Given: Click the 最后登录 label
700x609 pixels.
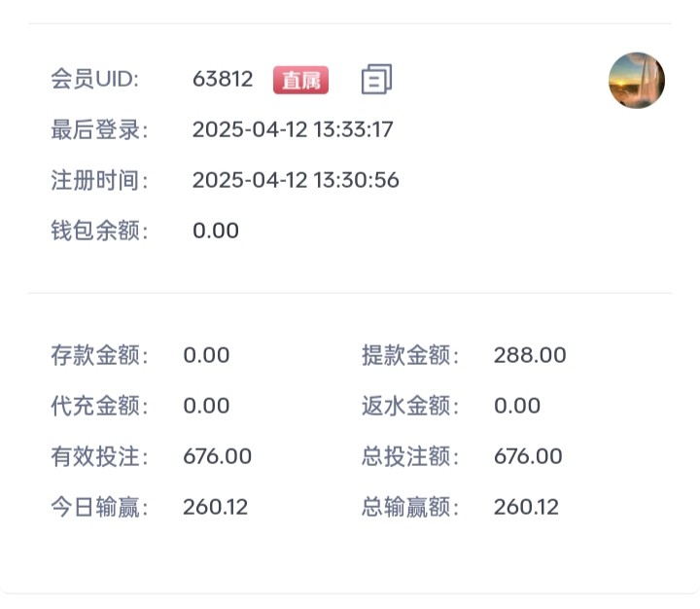Looking at the screenshot, I should click(100, 129).
